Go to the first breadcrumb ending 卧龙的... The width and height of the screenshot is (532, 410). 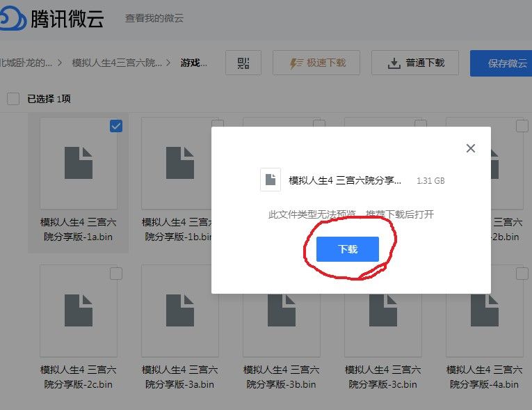pyautogui.click(x=26, y=63)
